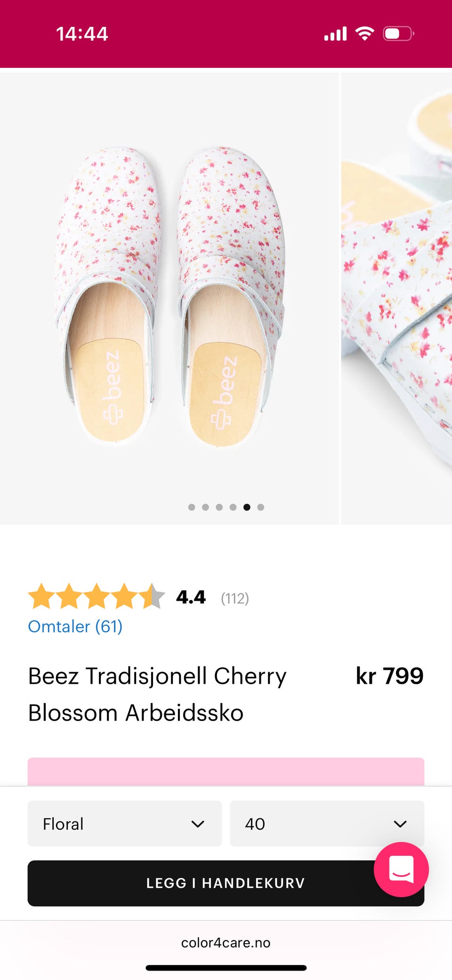Open the Floral pattern dropdown
The height and width of the screenshot is (980, 452).
coord(124,824)
